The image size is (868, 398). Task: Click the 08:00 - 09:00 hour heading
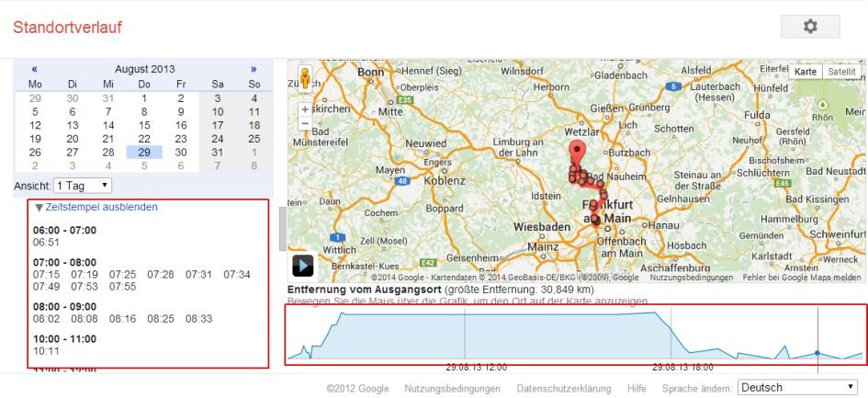click(x=64, y=306)
